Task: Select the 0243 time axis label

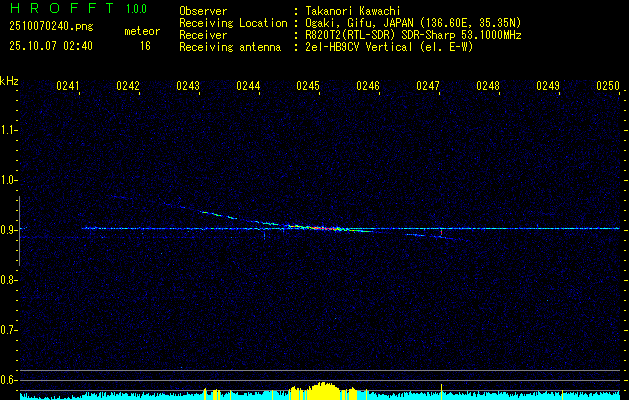Action: [x=188, y=87]
